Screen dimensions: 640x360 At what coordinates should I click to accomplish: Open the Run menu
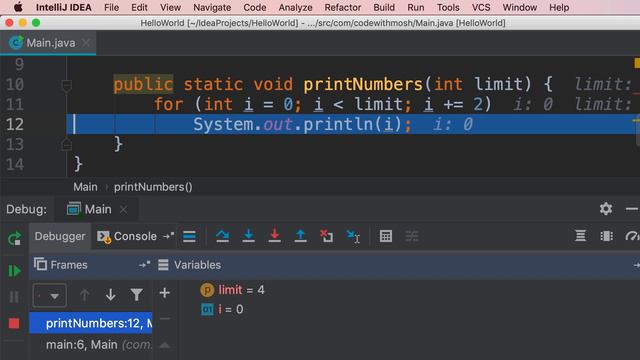tap(416, 7)
